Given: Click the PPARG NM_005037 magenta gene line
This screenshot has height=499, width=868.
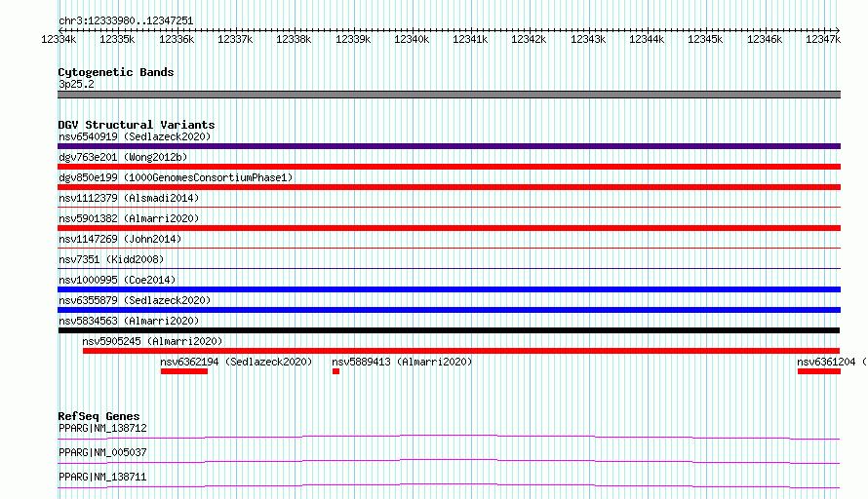Looking at the screenshot, I should pos(449,461).
